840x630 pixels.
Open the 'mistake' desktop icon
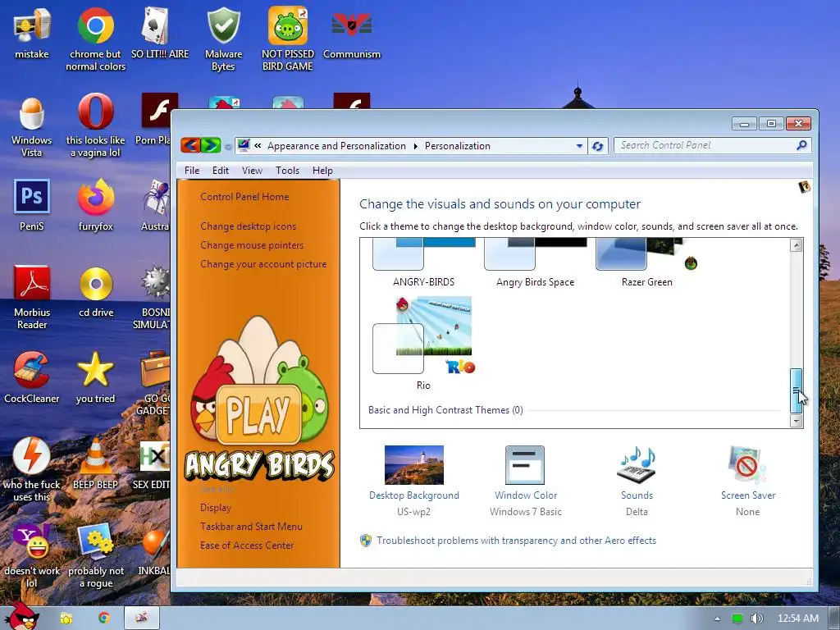[32, 33]
